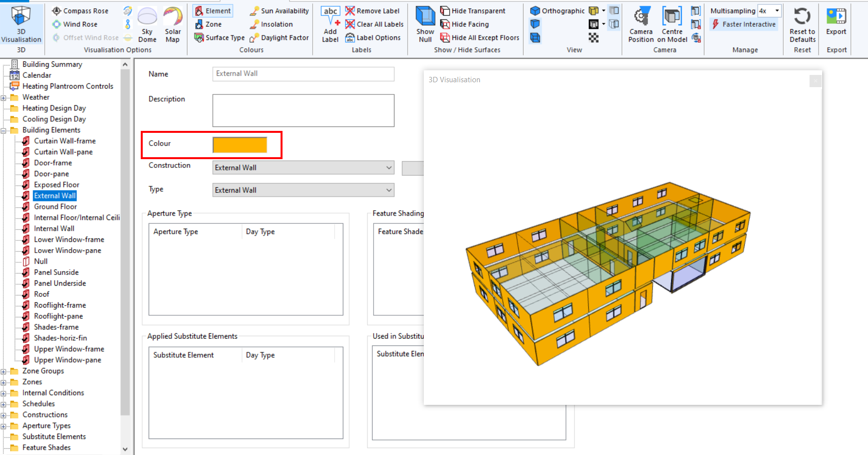This screenshot has width=868, height=455.
Task: Click the Description text box
Action: [x=303, y=110]
